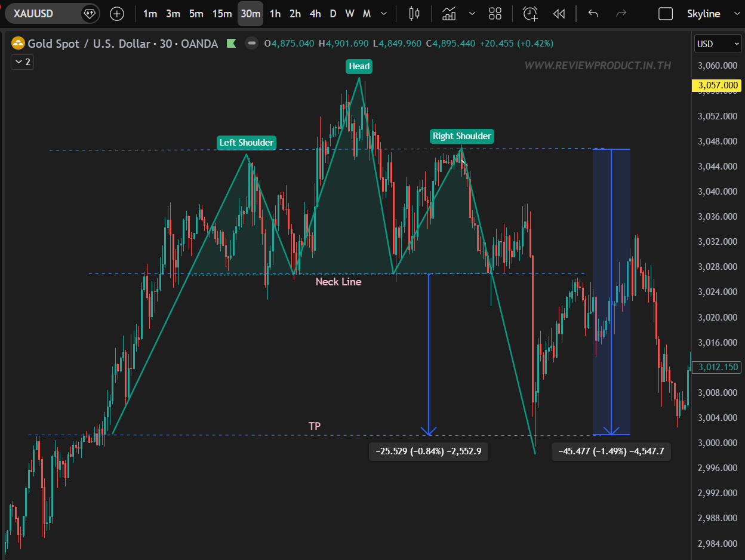Click the add symbol plus icon
This screenshot has height=560, width=745.
point(117,14)
